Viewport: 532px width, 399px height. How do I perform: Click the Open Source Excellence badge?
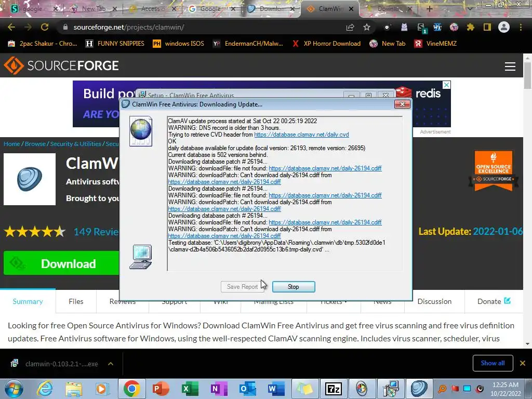[494, 171]
